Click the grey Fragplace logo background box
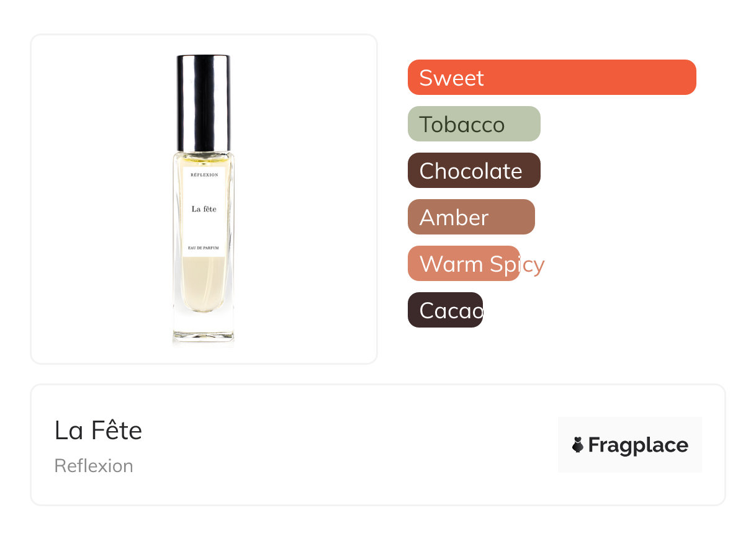The image size is (756, 536). tap(630, 445)
